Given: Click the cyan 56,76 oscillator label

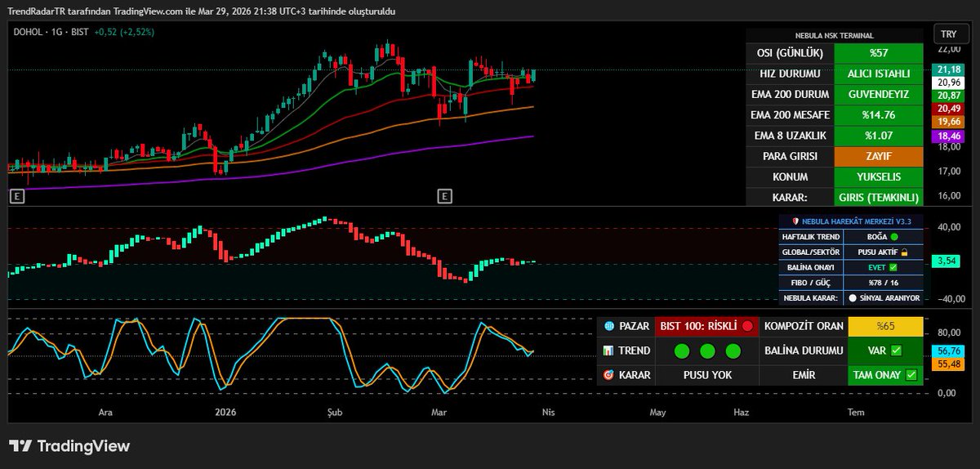Looking at the screenshot, I should pyautogui.click(x=948, y=351).
